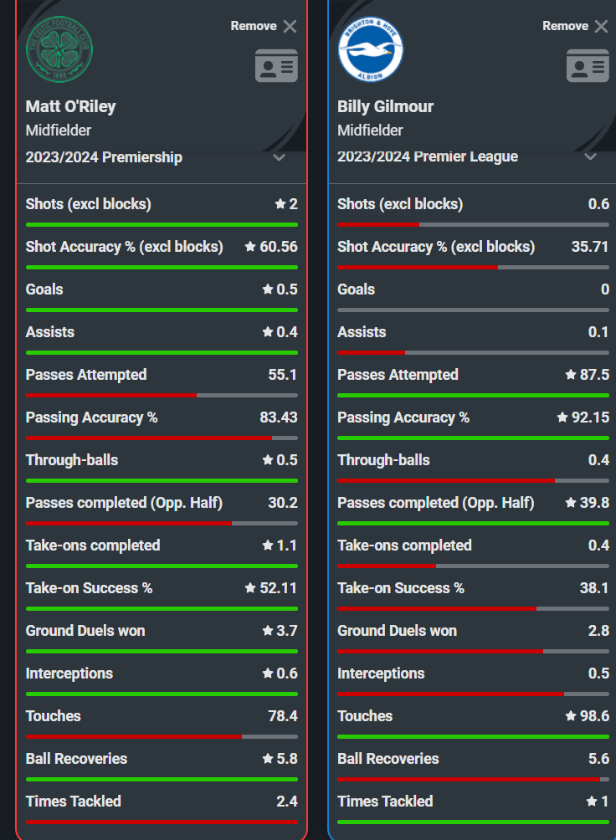Click the star beside Gilmour's Passes Attempted

click(x=571, y=375)
